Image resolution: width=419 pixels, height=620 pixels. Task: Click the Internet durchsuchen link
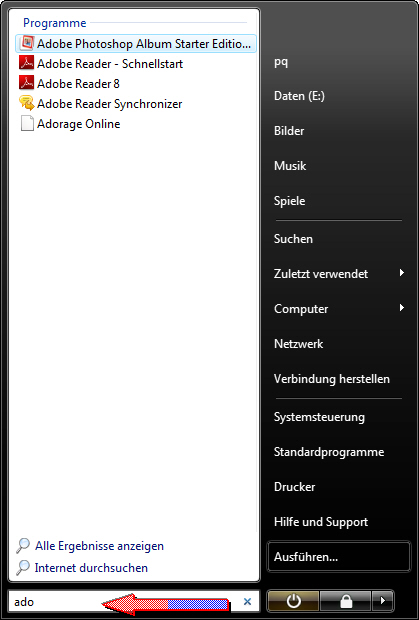91,567
